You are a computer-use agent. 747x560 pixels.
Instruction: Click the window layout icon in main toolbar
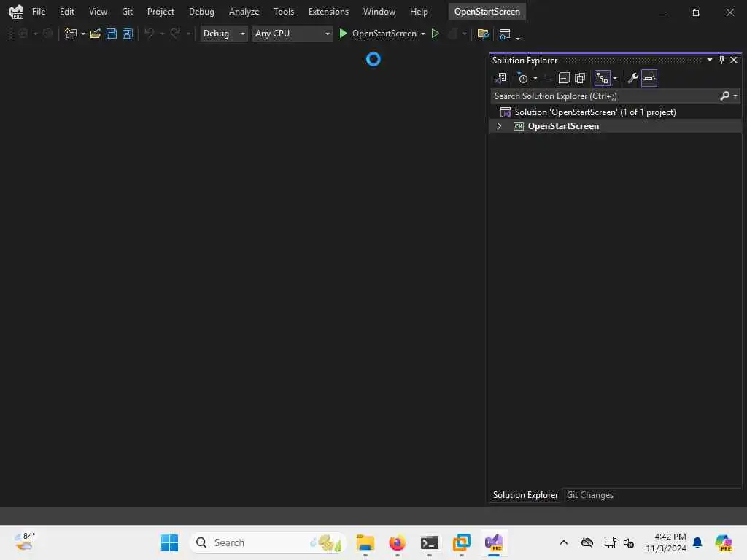[505, 34]
